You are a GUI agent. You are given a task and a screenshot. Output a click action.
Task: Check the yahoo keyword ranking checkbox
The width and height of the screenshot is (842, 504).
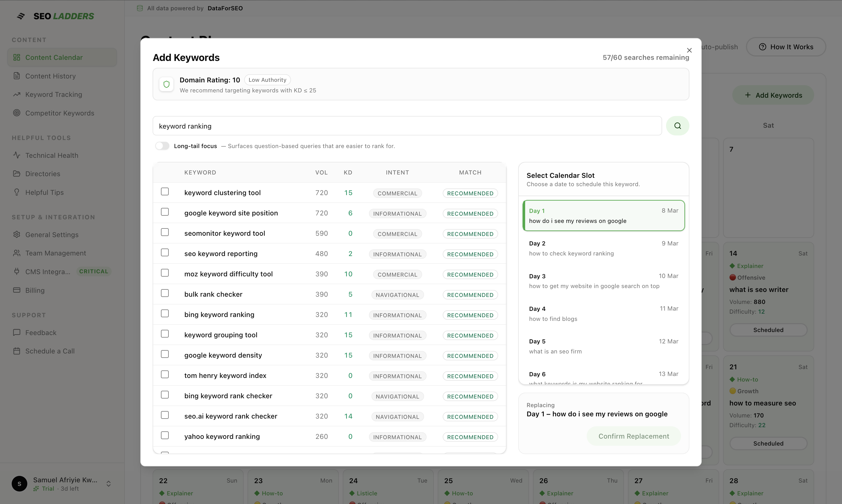pyautogui.click(x=165, y=435)
